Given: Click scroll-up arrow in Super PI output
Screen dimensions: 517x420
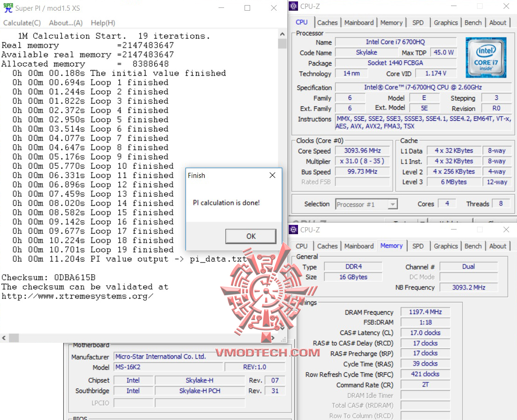Looking at the screenshot, I should (282, 33).
